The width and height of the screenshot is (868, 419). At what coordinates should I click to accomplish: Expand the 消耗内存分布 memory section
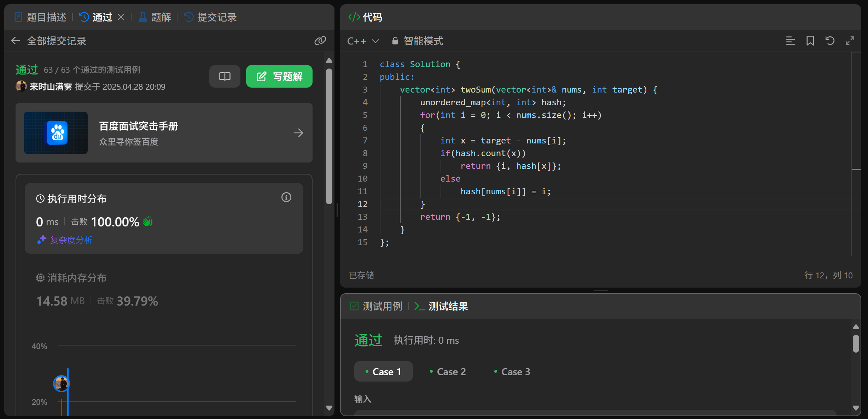tap(77, 278)
